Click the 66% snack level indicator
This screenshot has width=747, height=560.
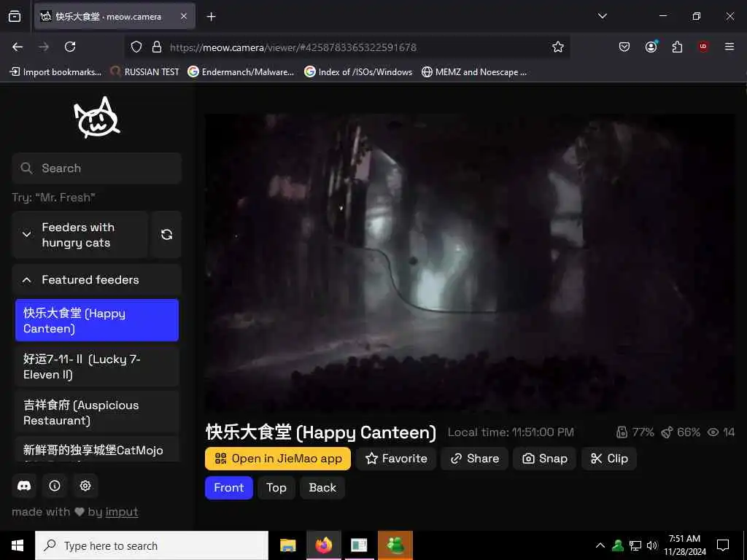coord(681,432)
